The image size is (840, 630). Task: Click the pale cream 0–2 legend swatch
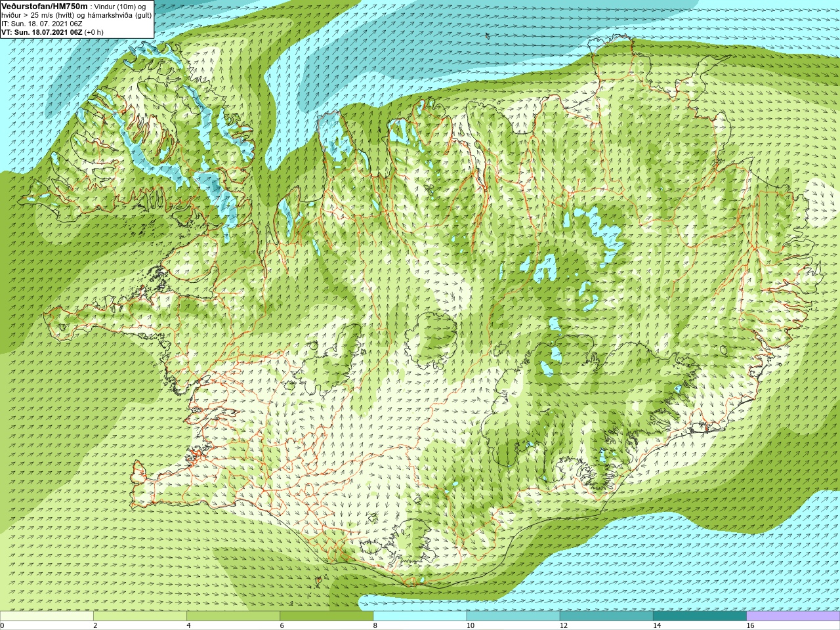pyautogui.click(x=47, y=616)
